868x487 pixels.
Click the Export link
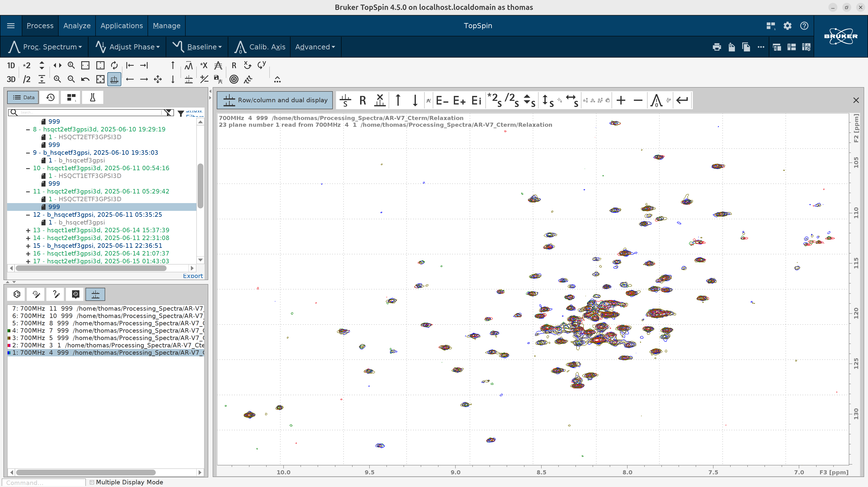[193, 276]
